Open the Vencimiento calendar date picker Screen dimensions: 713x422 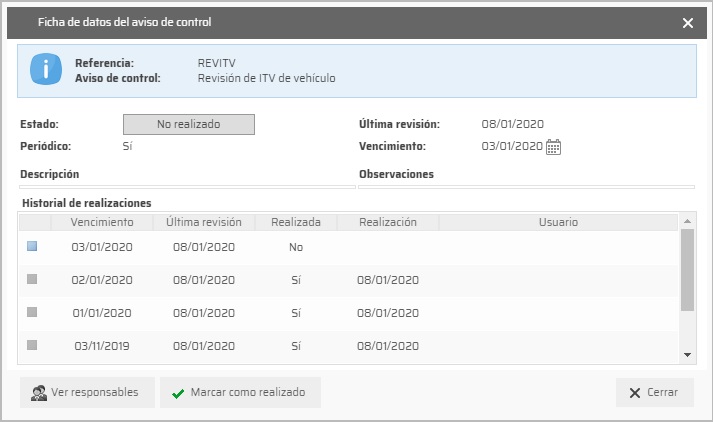click(553, 147)
